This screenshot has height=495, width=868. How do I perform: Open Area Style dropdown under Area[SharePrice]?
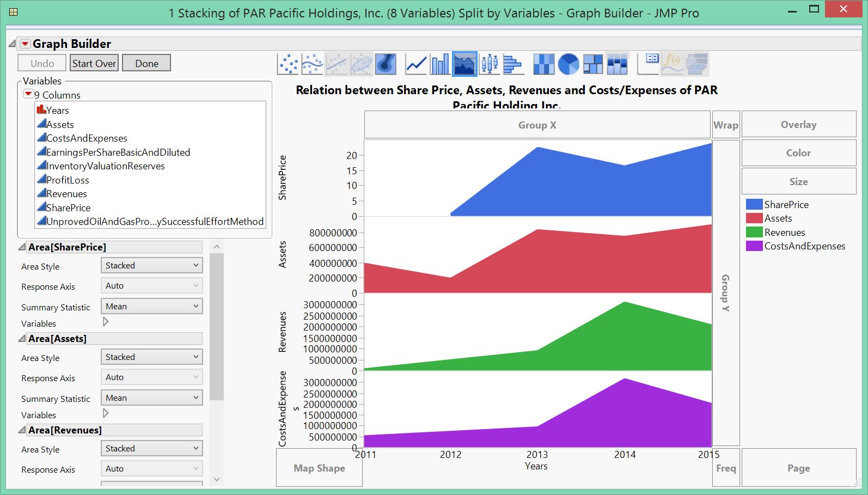tap(152, 265)
